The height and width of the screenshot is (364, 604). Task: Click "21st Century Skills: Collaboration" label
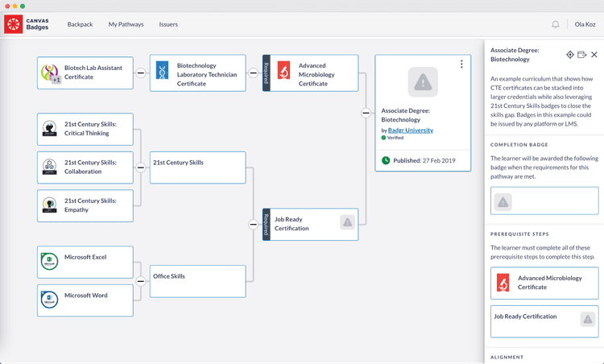pyautogui.click(x=90, y=167)
